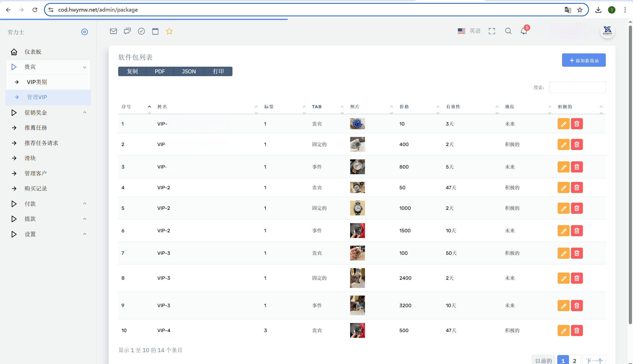This screenshot has height=364, width=633.
Task: Click edit pencil for row 1
Action: click(563, 124)
